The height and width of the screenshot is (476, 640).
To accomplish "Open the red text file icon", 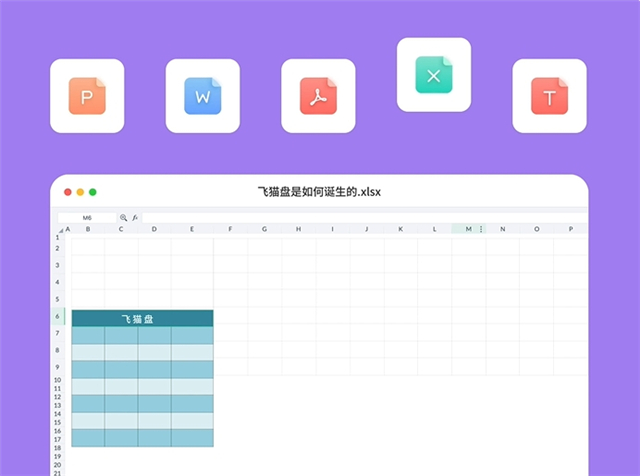I will coord(549,96).
